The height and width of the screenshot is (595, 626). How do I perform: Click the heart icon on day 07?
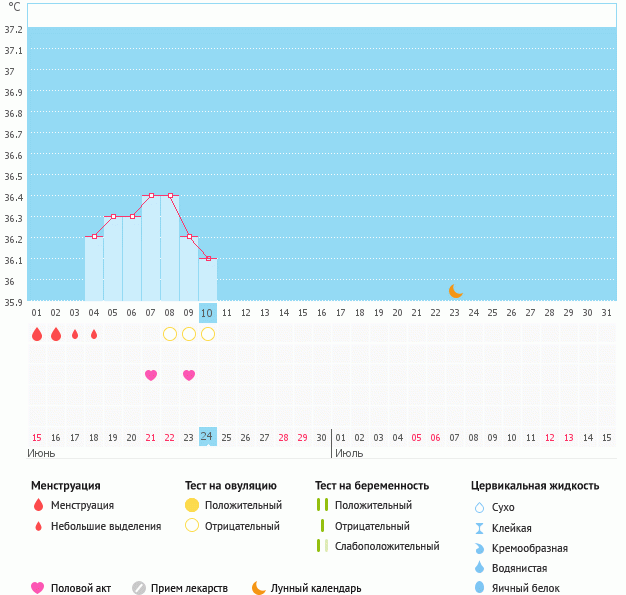pos(151,375)
